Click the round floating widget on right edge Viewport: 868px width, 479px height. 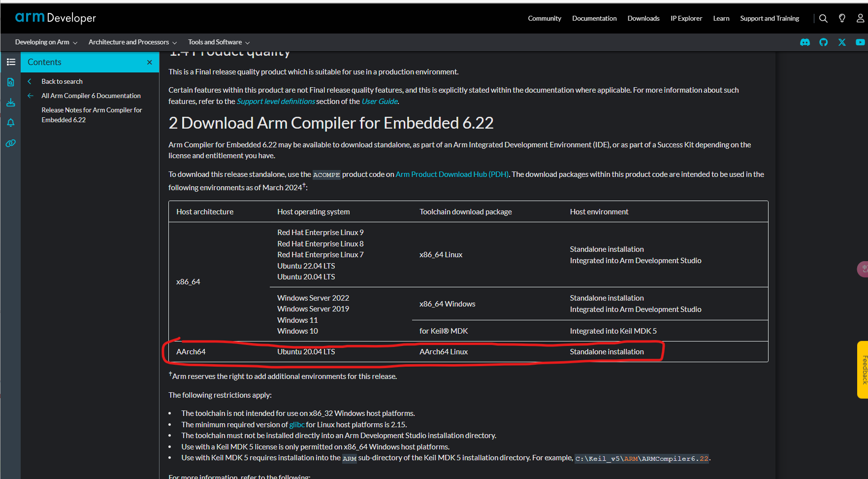[863, 269]
